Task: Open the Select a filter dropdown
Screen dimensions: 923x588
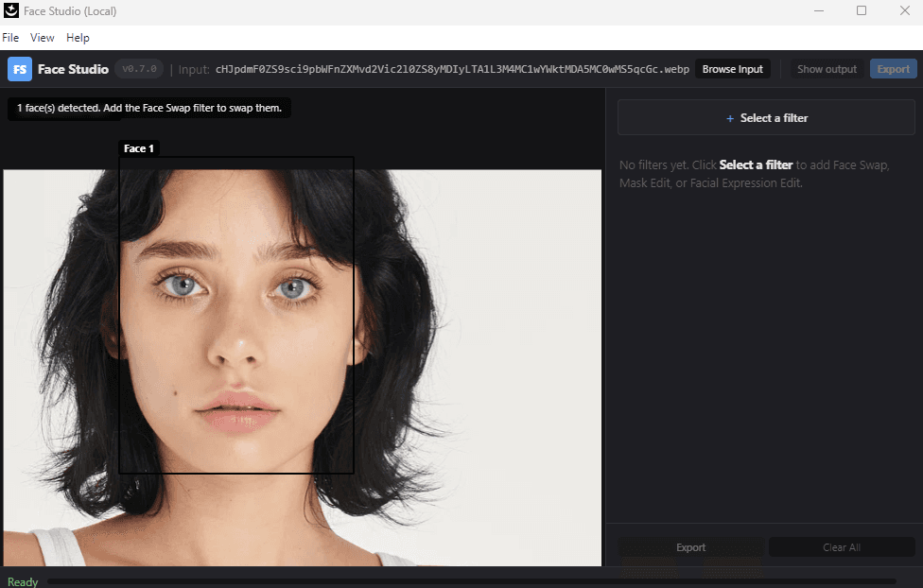Action: point(766,118)
